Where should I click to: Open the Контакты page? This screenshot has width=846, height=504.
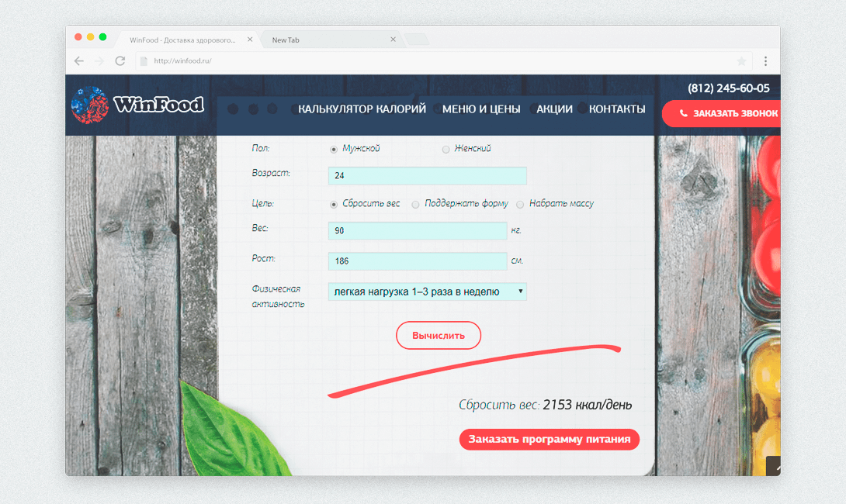[617, 109]
